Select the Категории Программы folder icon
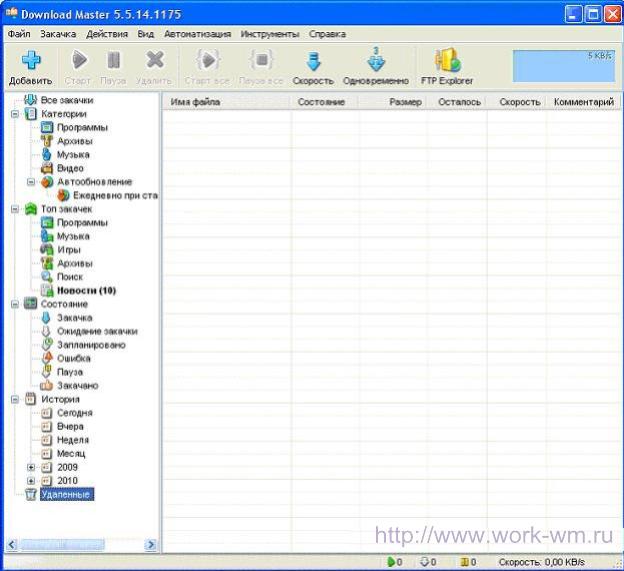Image resolution: width=624 pixels, height=571 pixels. pyautogui.click(x=47, y=127)
